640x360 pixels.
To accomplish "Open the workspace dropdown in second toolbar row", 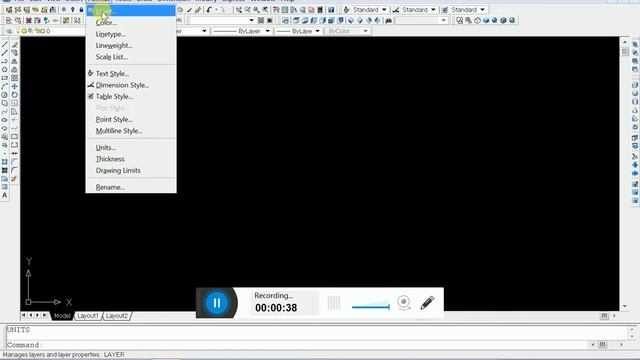I will [251, 20].
